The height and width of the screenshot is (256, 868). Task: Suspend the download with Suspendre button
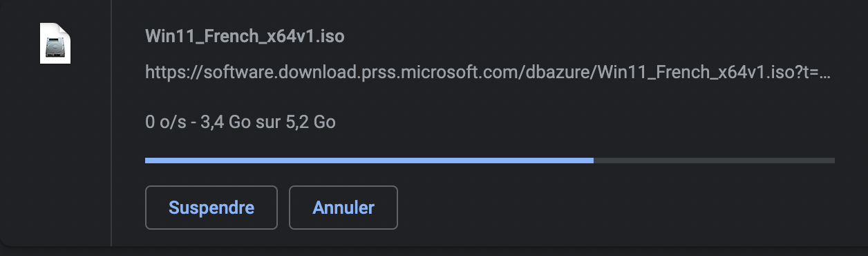[x=211, y=208]
